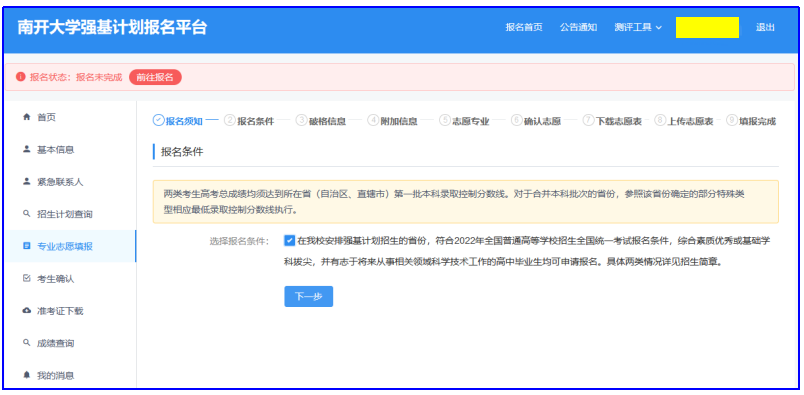Click step circle 8 of 上传志愿表
Viewport: 804px width, 395px height.
(660, 121)
